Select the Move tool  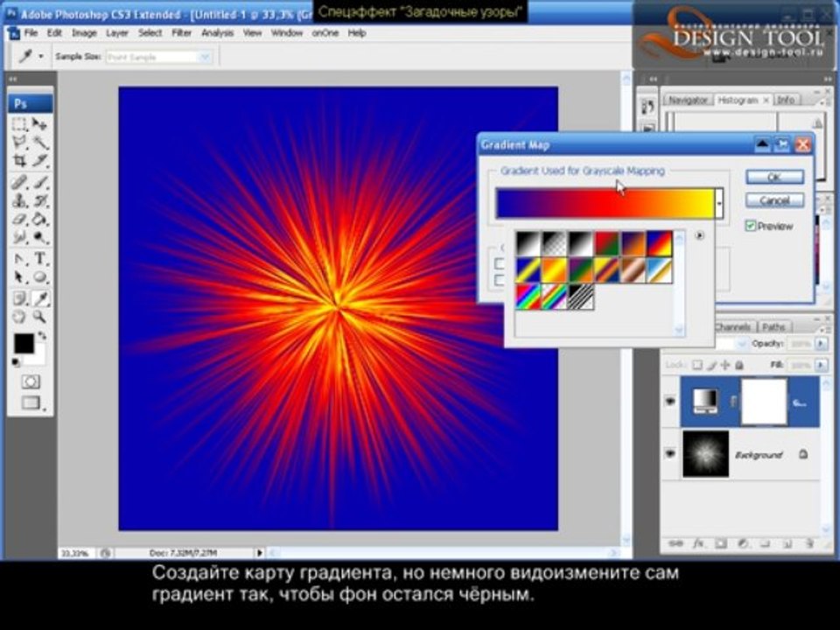[39, 124]
